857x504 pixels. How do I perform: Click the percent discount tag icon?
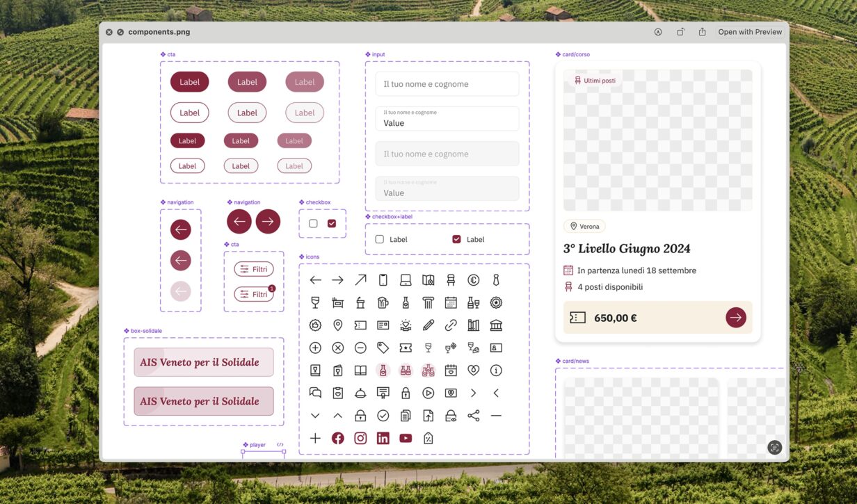coord(428,438)
